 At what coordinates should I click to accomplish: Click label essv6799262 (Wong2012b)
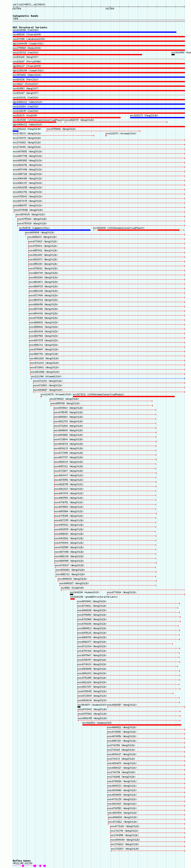pos(64,399)
